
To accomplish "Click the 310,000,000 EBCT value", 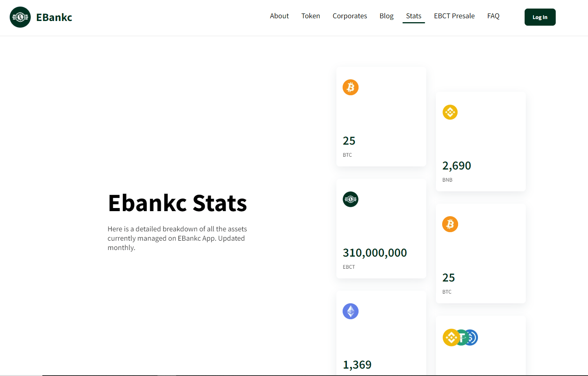I will 375,253.
